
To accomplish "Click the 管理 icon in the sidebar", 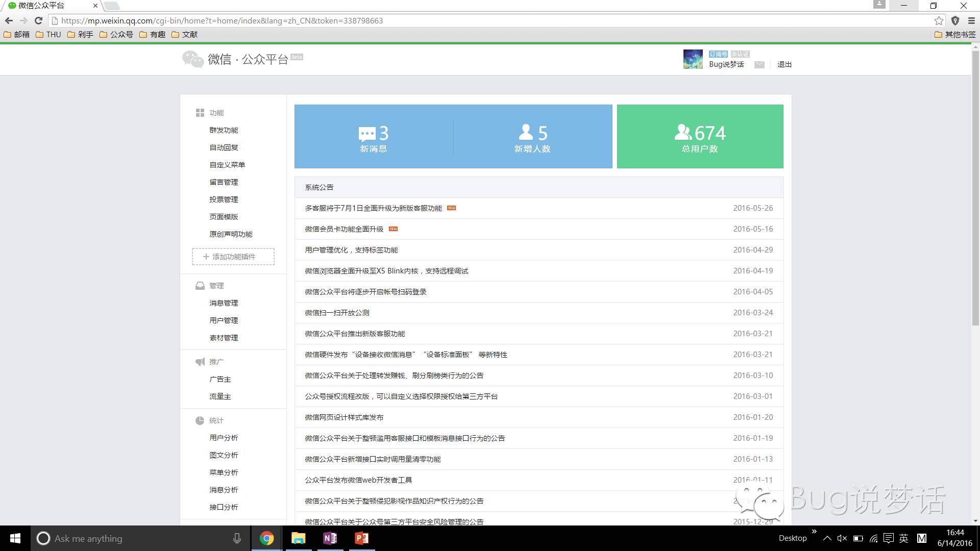I will click(200, 286).
